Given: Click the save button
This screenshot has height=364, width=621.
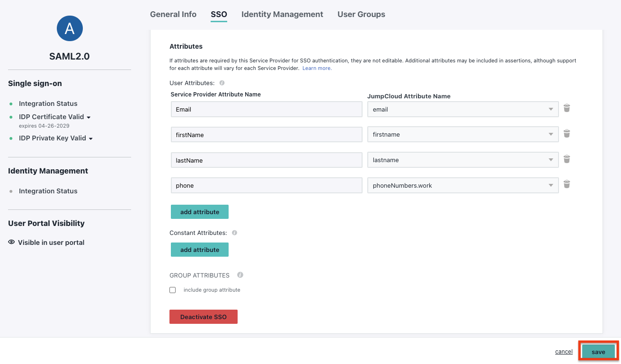Looking at the screenshot, I should (x=598, y=352).
